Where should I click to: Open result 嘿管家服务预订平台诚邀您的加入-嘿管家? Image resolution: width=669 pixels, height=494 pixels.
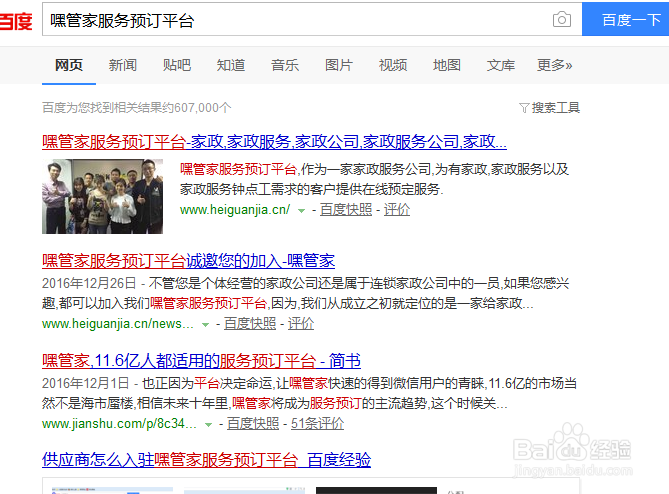(189, 261)
